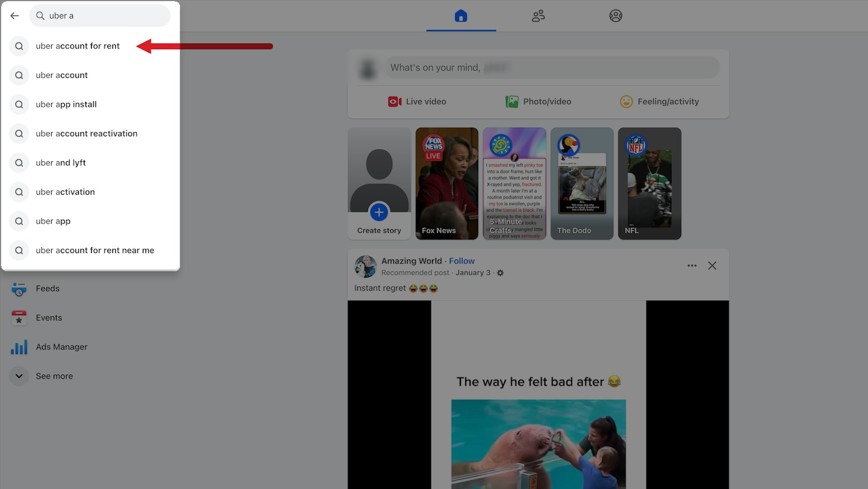Click the Fox News logo on its story
Image resolution: width=868 pixels, height=489 pixels.
[433, 146]
